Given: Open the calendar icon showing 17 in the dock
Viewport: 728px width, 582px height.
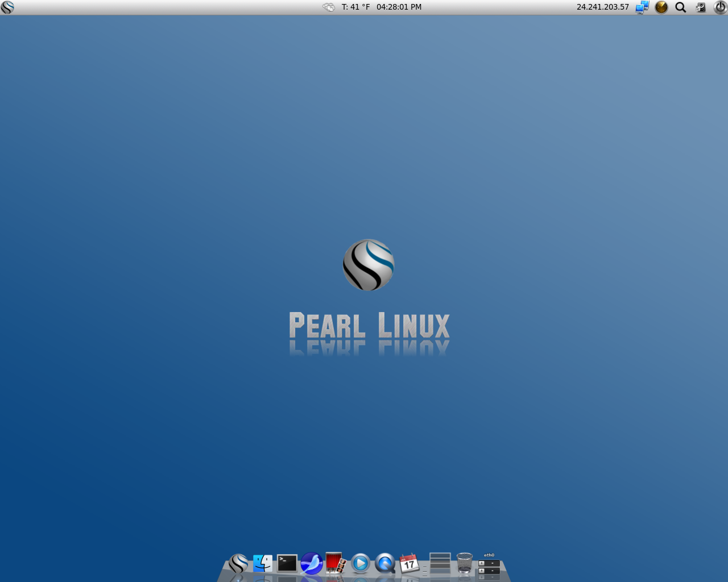Looking at the screenshot, I should coord(409,563).
